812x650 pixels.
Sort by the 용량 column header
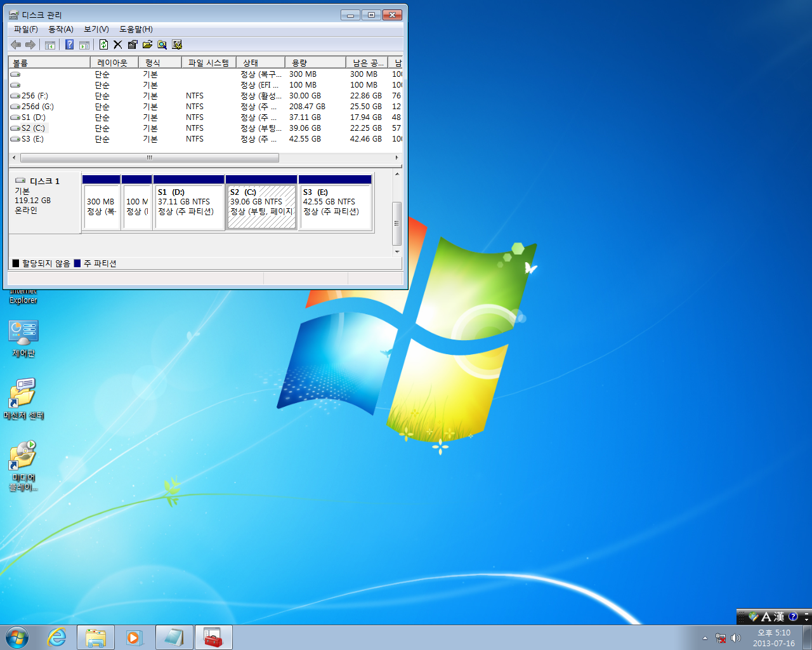click(315, 63)
